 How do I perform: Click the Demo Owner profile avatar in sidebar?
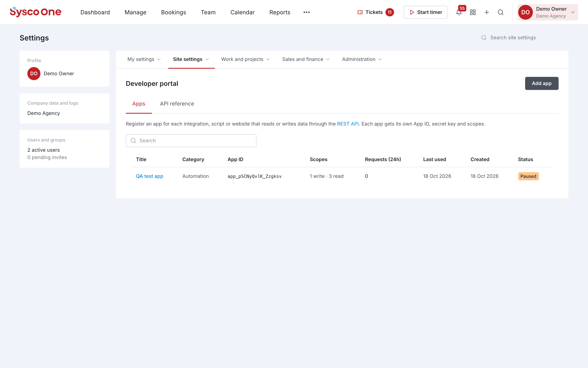(x=34, y=74)
